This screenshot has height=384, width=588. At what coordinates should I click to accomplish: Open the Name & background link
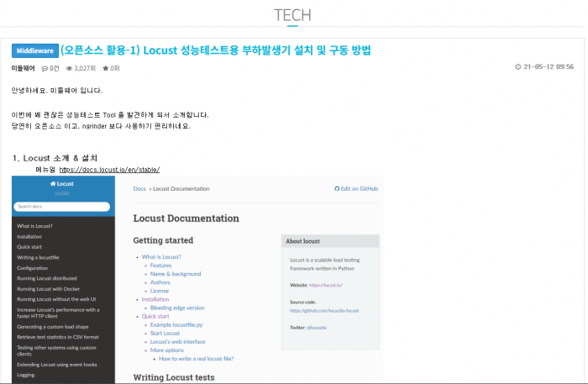tap(176, 274)
